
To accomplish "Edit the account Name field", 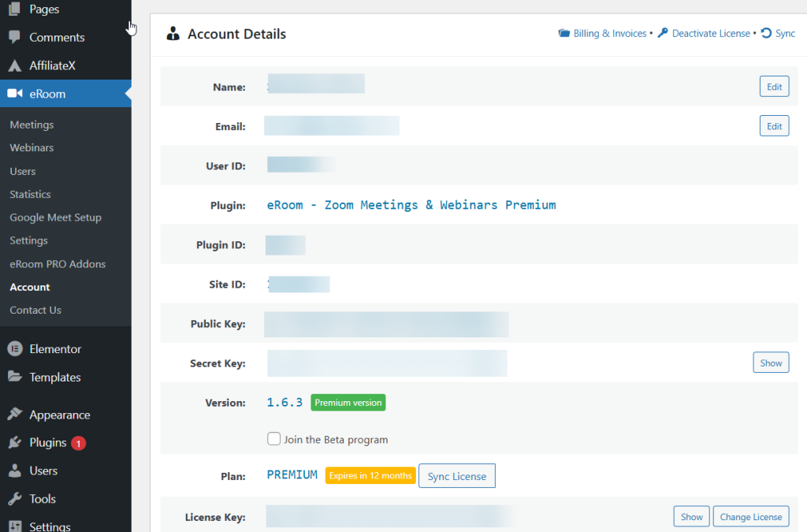I will pos(774,87).
